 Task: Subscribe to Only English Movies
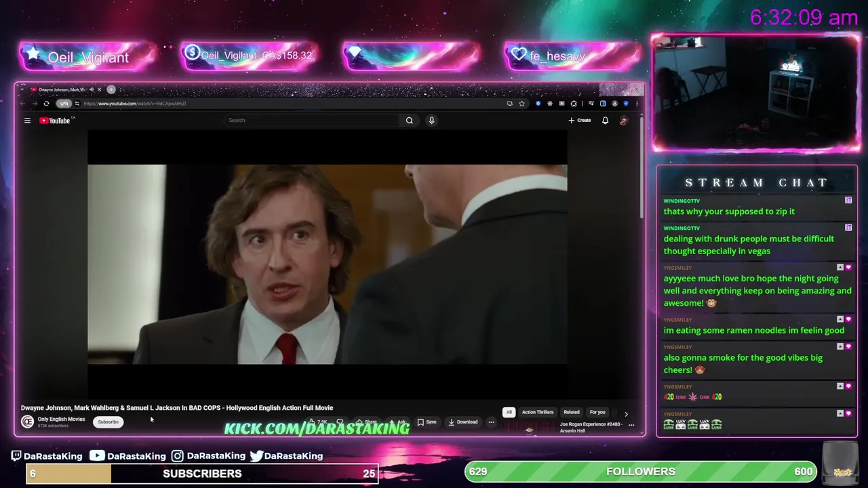click(108, 422)
